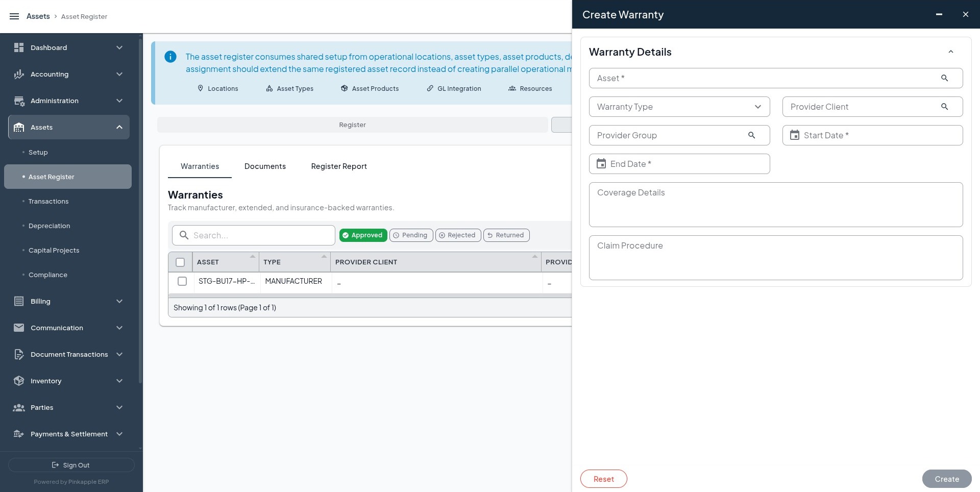Click the Communication envelope icon
The image size is (980, 492).
pyautogui.click(x=19, y=328)
